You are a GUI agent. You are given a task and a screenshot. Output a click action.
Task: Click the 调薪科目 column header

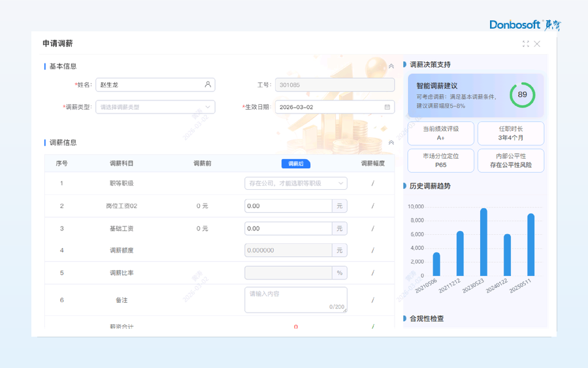122,163
